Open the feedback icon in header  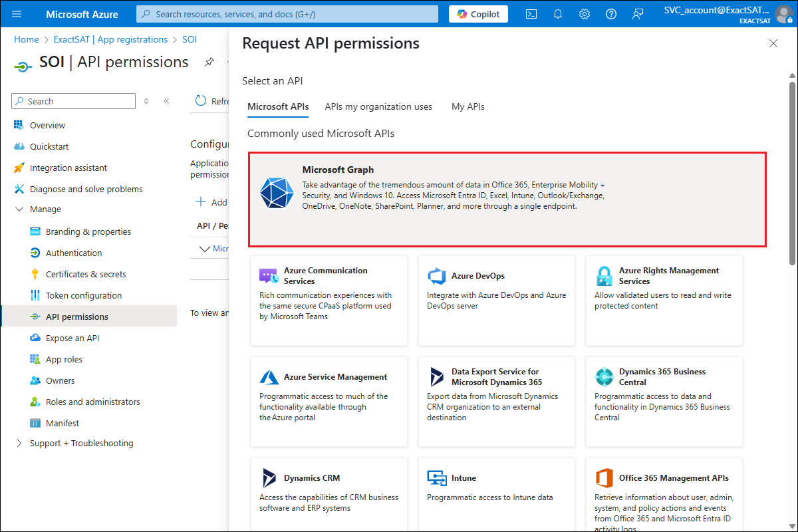638,14
